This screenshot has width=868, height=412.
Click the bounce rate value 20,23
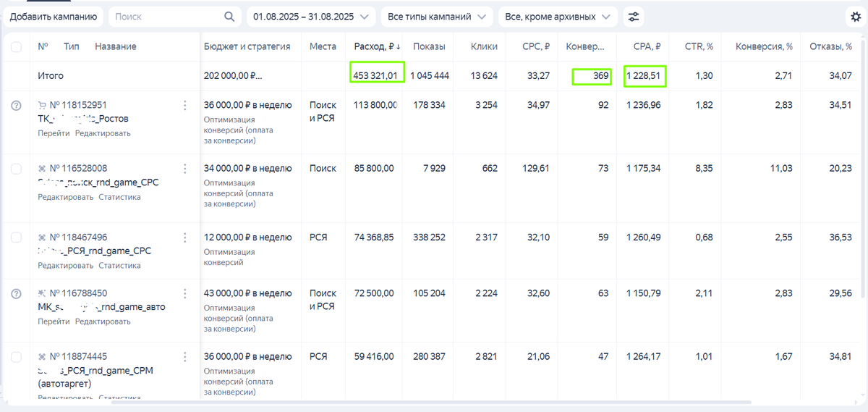841,168
